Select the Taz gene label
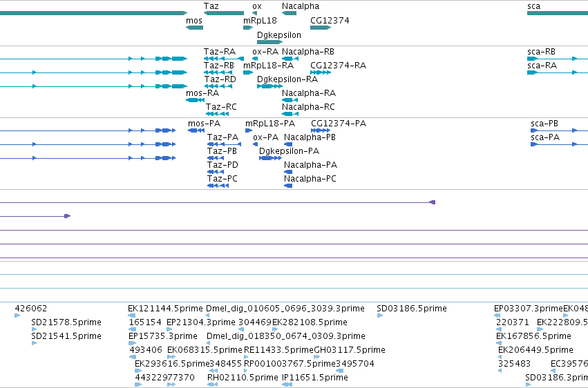Image resolution: width=588 pixels, height=388 pixels. coord(211,6)
